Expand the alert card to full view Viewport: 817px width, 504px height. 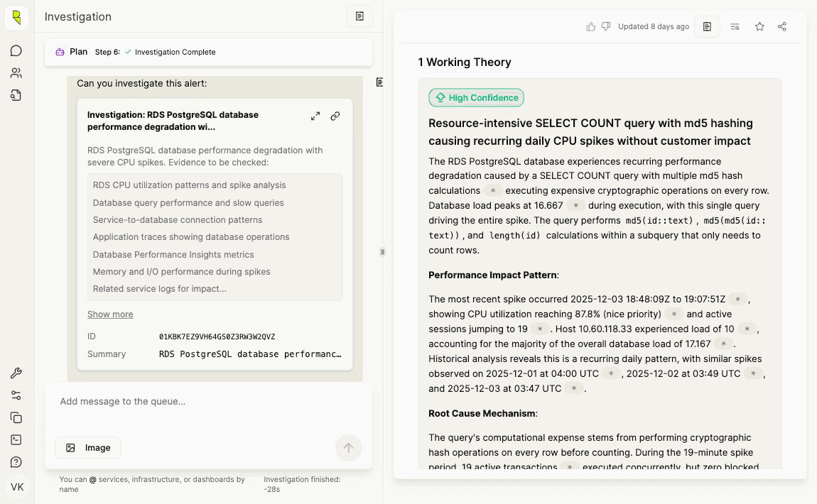point(315,116)
